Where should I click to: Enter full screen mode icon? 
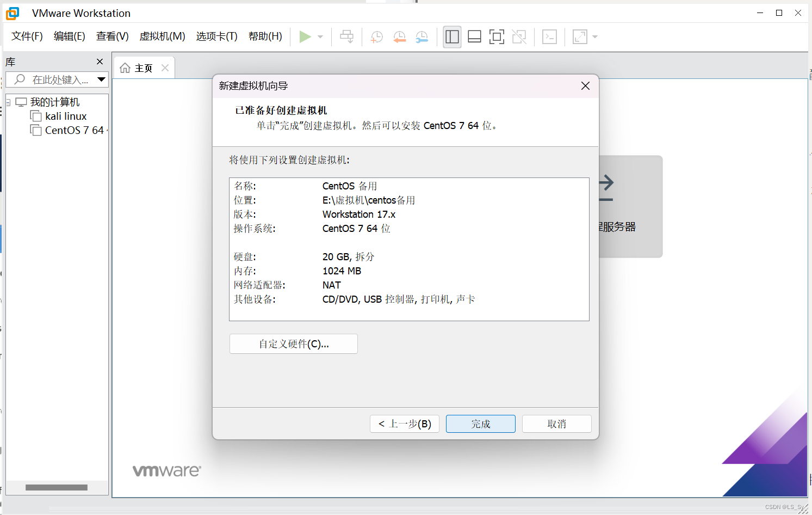(x=497, y=36)
